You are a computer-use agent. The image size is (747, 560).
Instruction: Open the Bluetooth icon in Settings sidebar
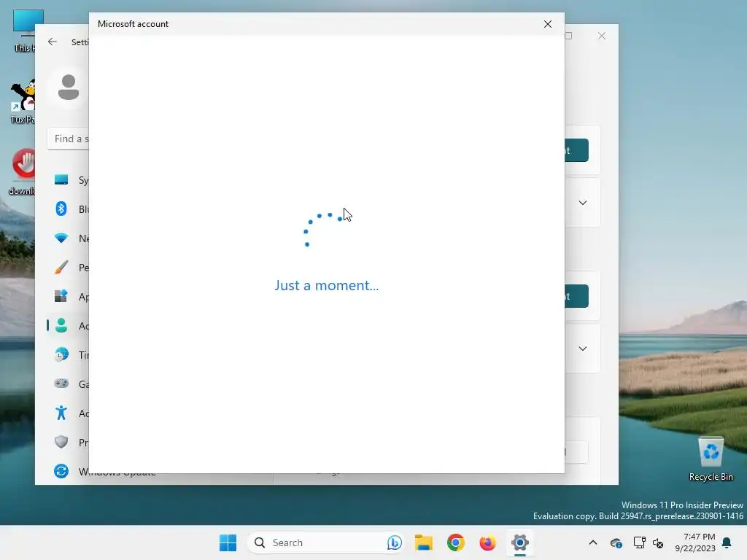point(61,209)
